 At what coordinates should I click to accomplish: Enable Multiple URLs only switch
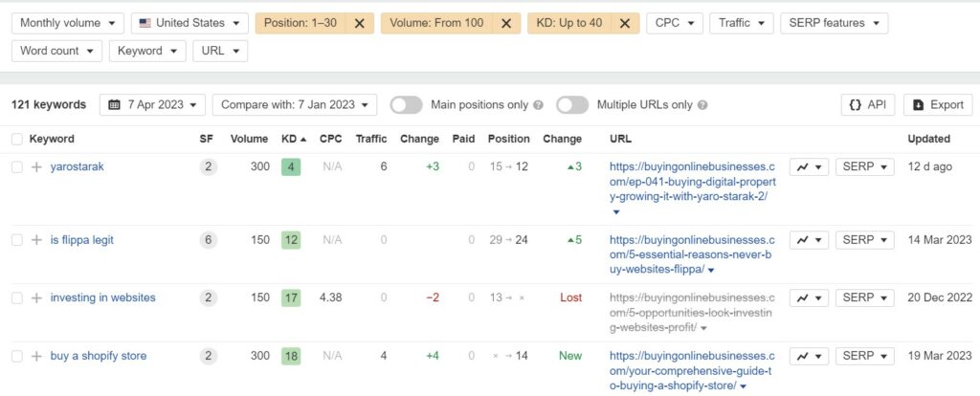pyautogui.click(x=572, y=105)
